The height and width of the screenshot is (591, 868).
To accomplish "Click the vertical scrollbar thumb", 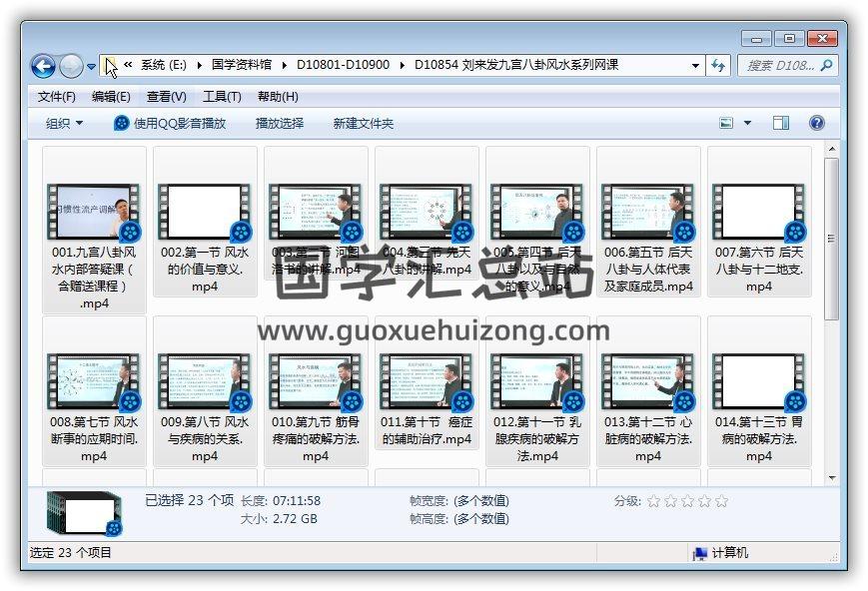I will 831,239.
